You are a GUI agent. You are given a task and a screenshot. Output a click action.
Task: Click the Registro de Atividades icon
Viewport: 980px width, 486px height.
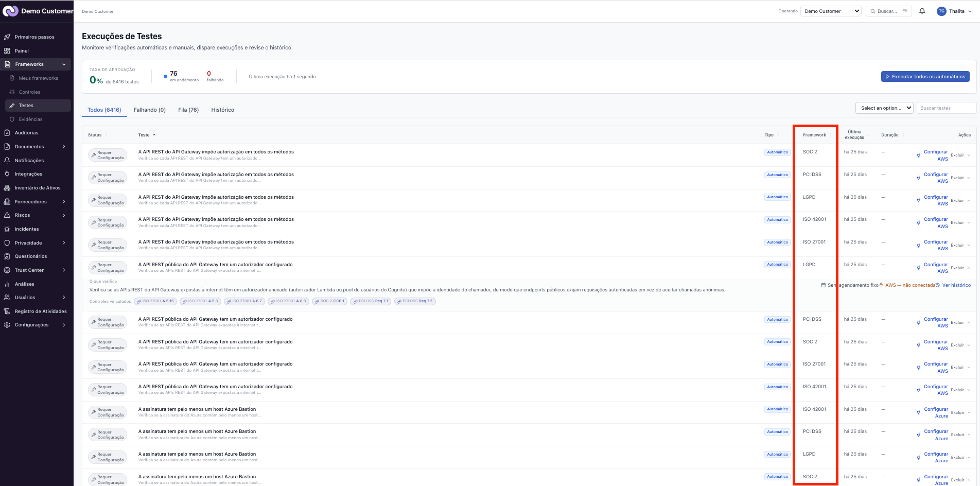tap(7, 311)
